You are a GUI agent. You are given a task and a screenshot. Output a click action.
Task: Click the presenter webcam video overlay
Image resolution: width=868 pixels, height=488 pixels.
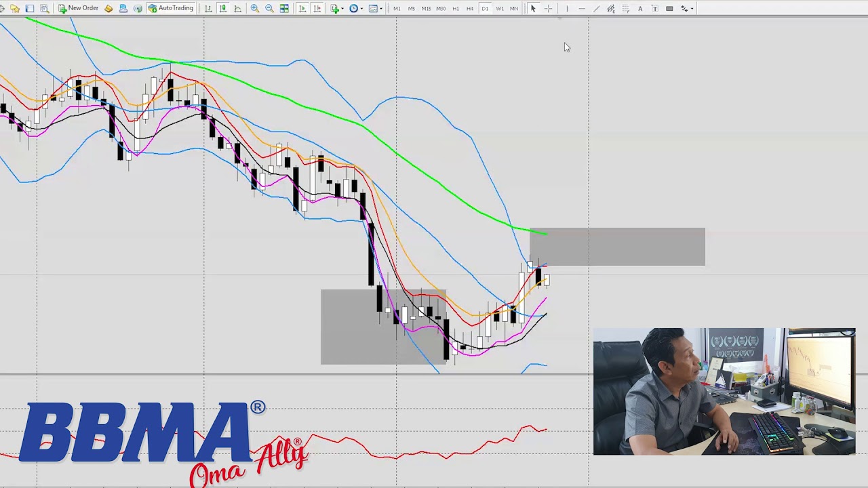pos(724,391)
